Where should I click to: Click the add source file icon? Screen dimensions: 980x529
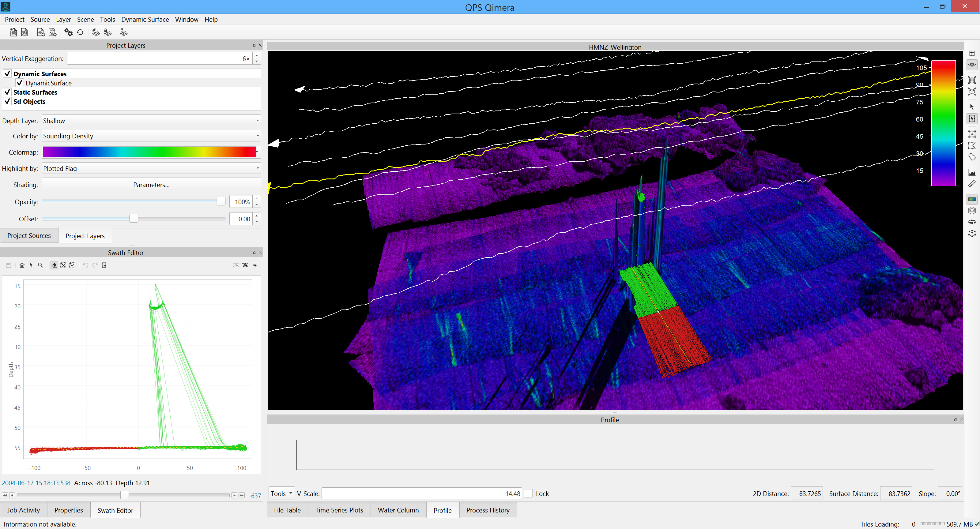[40, 32]
